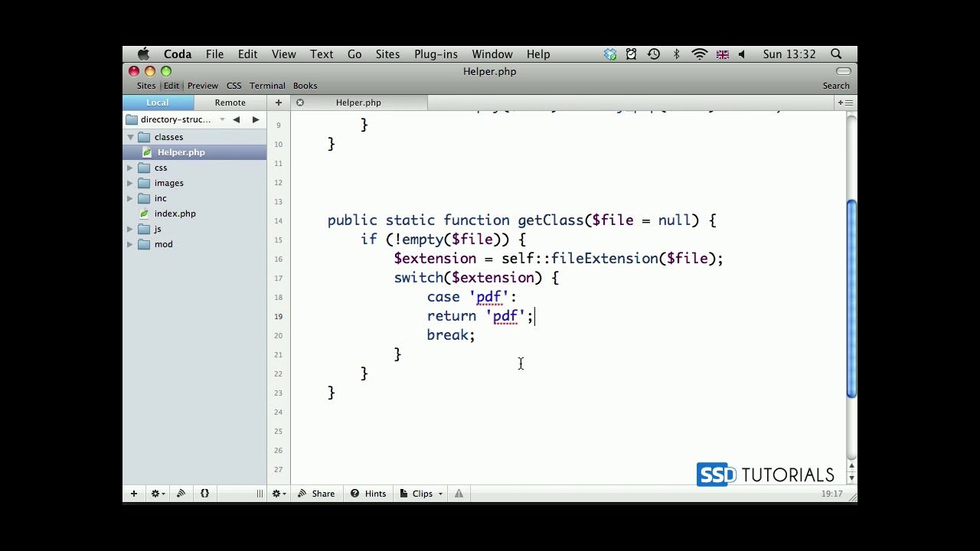Click the Hints button
This screenshot has height=551, width=980.
pos(368,494)
